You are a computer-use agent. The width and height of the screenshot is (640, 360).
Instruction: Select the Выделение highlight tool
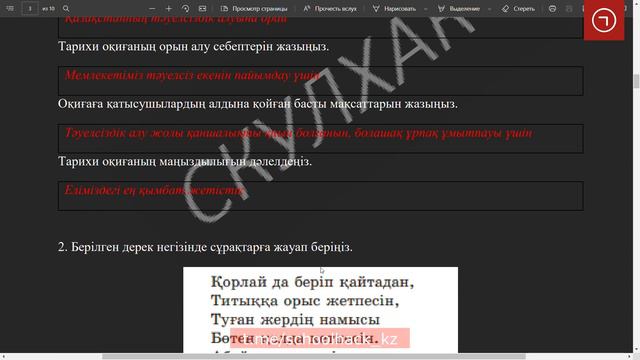pyautogui.click(x=459, y=9)
